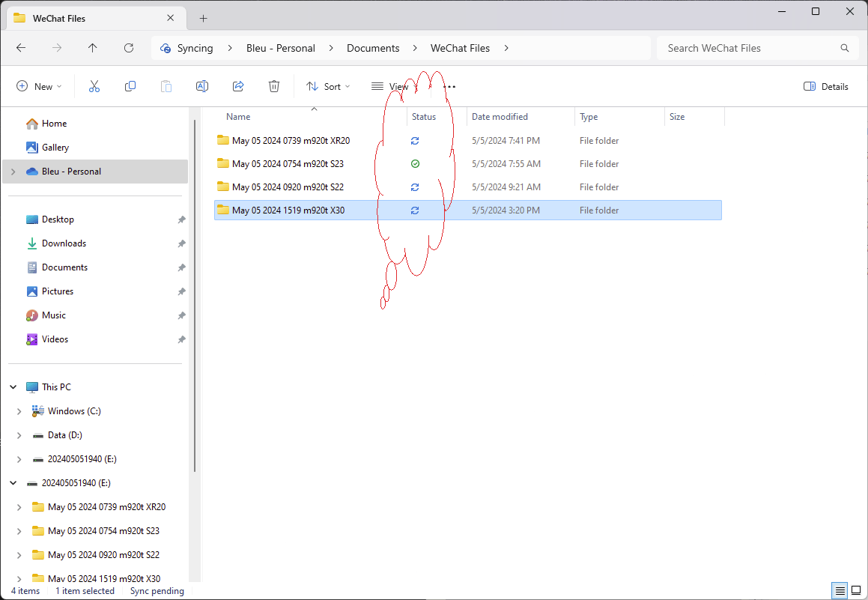Expand Windows (C:) drive node
Screen dimensions: 868x600
click(19, 411)
